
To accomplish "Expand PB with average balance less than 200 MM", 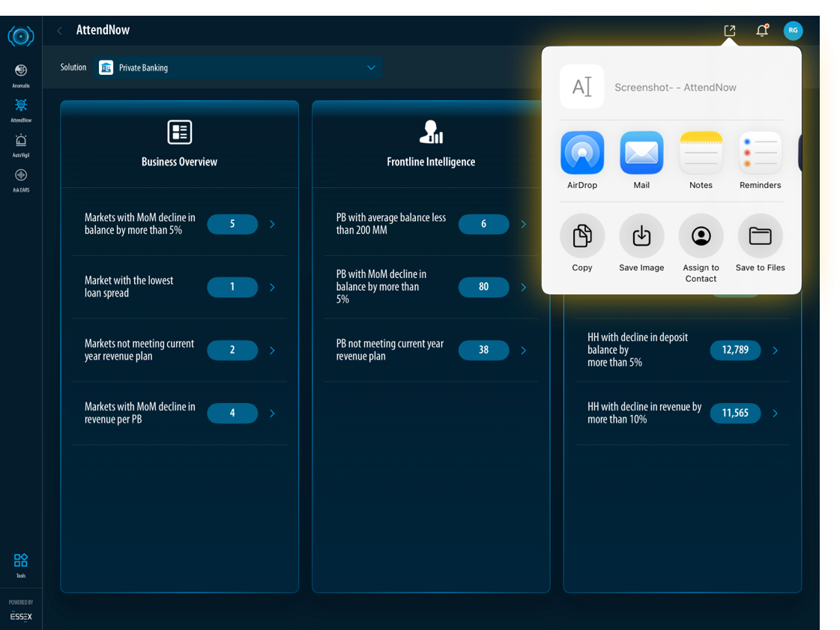I will [523, 224].
